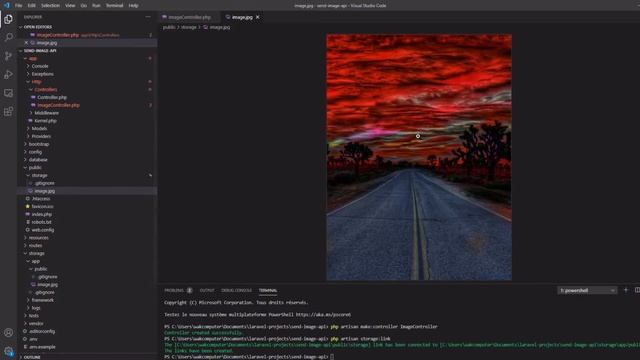Open the Run and Debug icon
This screenshot has width=640, height=360.
pyautogui.click(x=8, y=75)
